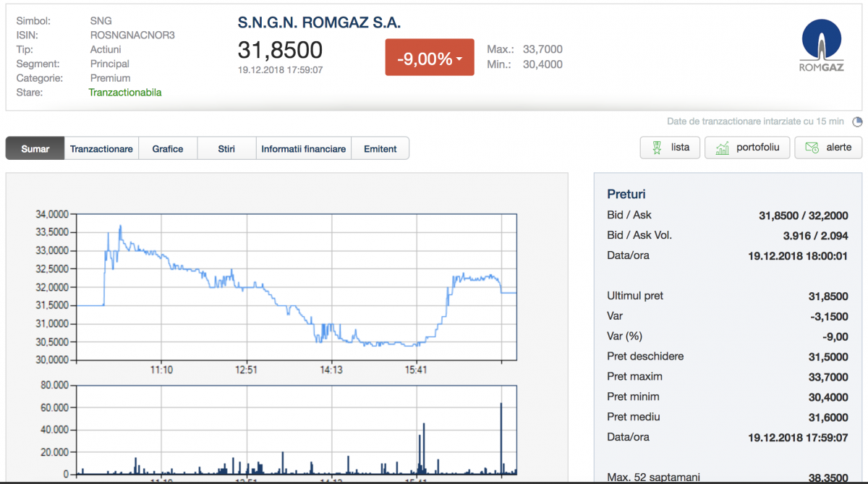Select the Sumar tab
This screenshot has height=484, width=868.
click(35, 149)
